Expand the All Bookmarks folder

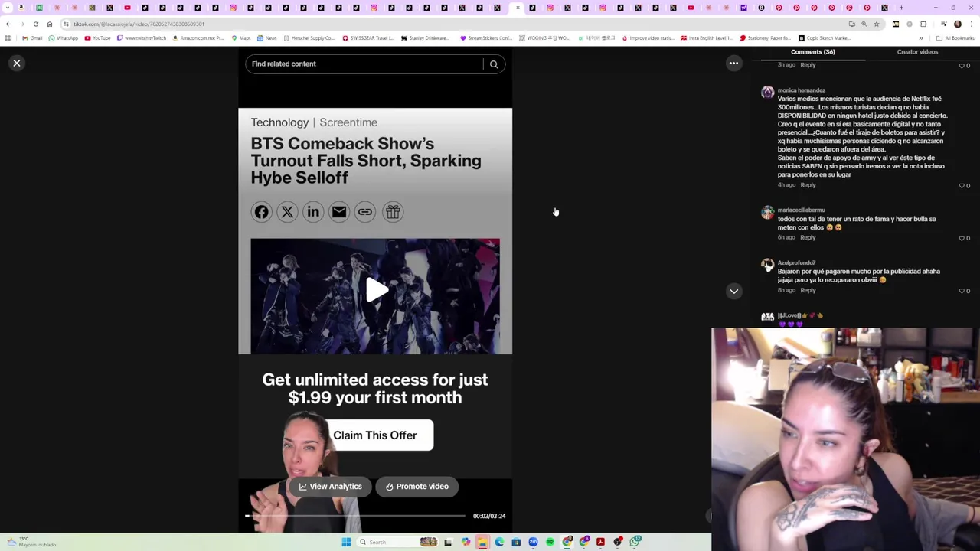(x=955, y=38)
